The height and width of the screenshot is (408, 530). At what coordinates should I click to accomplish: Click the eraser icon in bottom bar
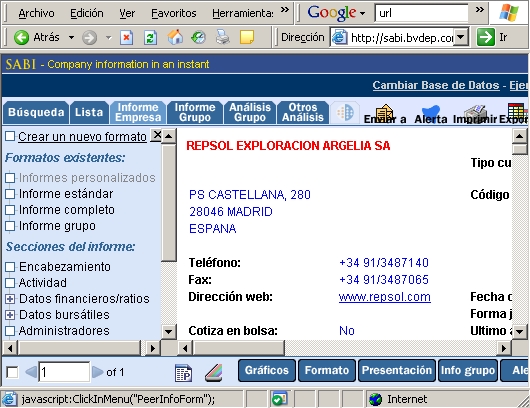point(214,373)
